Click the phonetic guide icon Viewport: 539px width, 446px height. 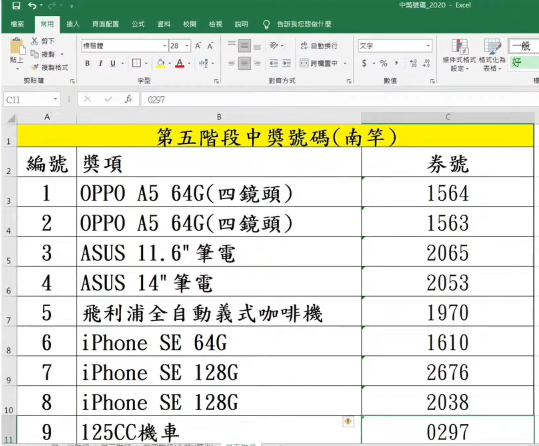pyautogui.click(x=203, y=63)
